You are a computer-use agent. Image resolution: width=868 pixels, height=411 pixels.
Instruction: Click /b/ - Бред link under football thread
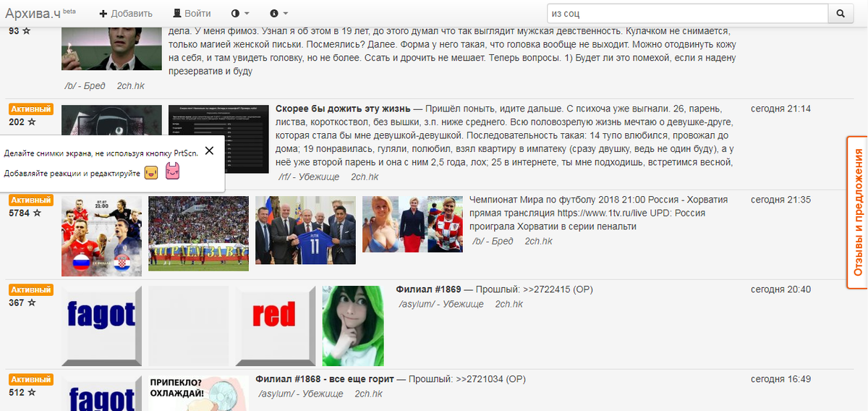pos(493,240)
